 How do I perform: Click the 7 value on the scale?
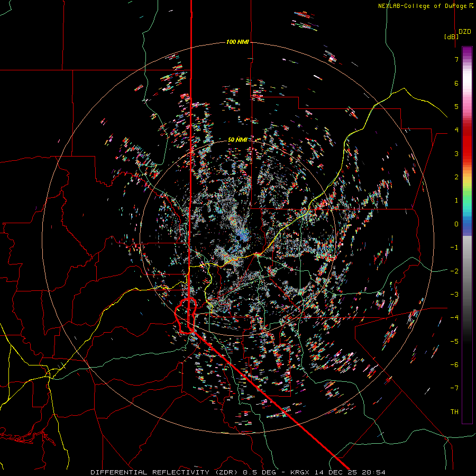pos(456,59)
